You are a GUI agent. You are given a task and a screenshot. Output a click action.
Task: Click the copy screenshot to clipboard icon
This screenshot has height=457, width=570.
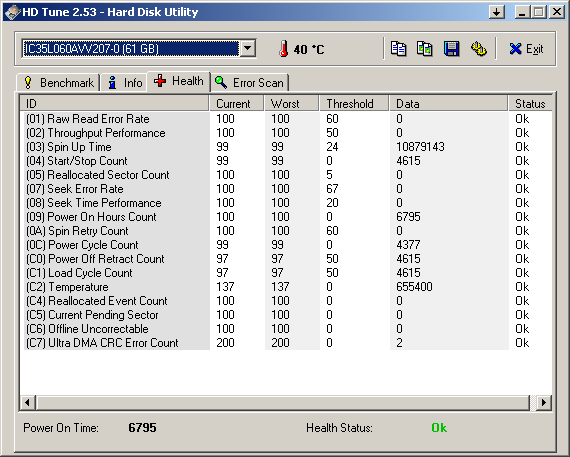tap(424, 49)
